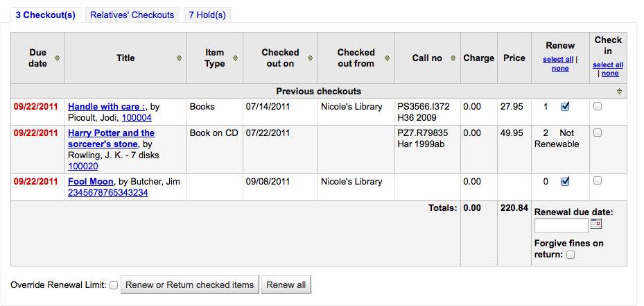The width and height of the screenshot is (644, 306).
Task: Switch to the 7 Hold(s) tab
Action: click(x=207, y=15)
